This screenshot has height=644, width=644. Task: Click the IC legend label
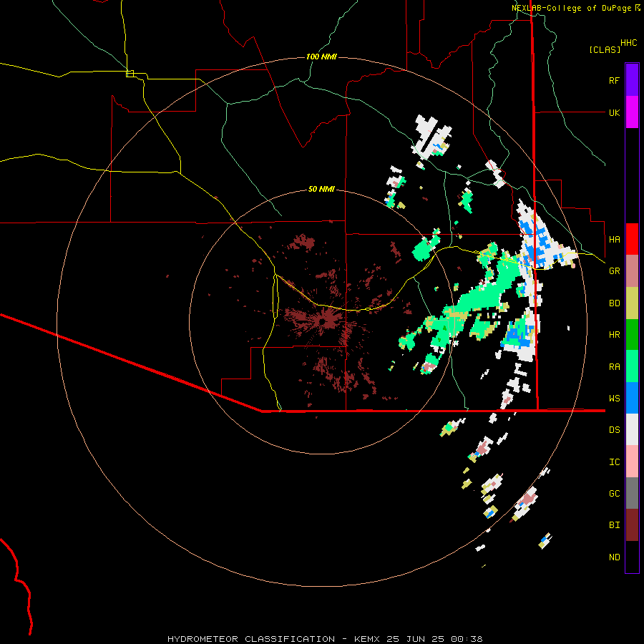pyautogui.click(x=614, y=462)
